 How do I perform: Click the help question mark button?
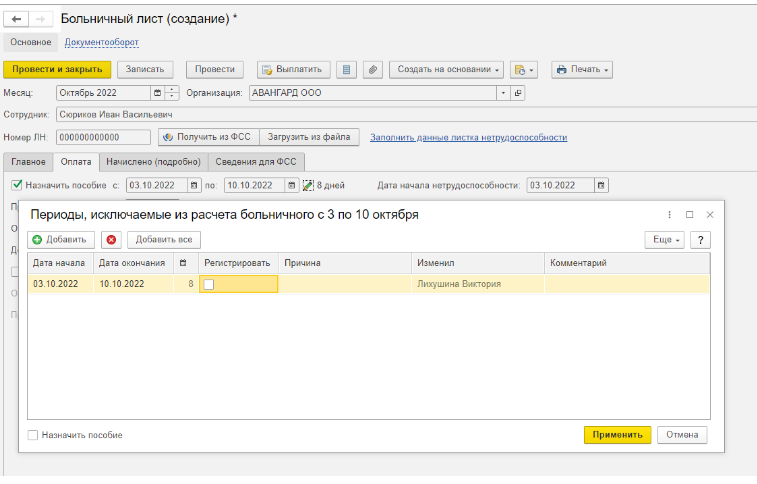[x=701, y=240]
